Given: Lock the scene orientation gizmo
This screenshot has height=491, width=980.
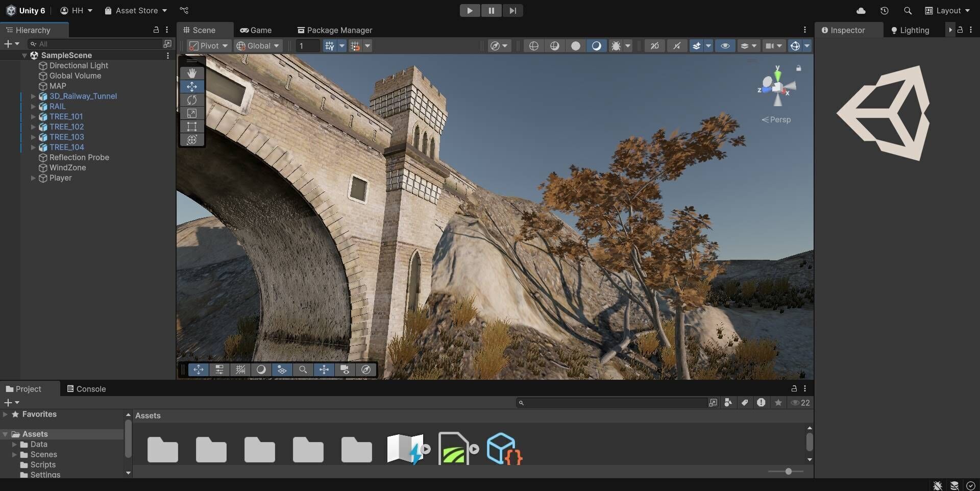Looking at the screenshot, I should click(799, 68).
